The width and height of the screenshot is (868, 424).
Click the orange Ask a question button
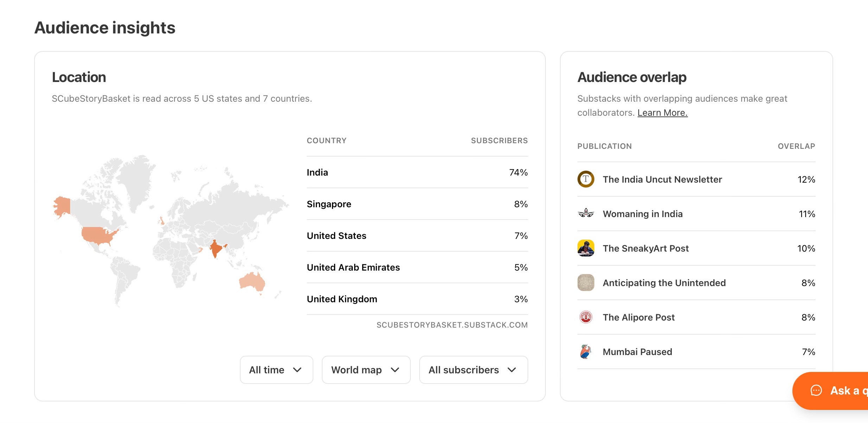click(830, 391)
